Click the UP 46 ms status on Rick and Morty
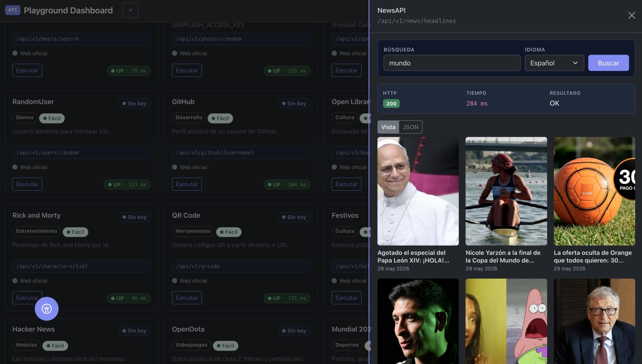Screen dimensions: 642x364 pyautogui.click(x=129, y=298)
